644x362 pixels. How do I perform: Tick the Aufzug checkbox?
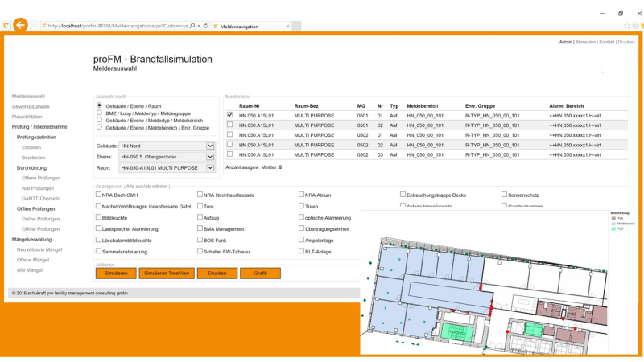click(x=200, y=217)
